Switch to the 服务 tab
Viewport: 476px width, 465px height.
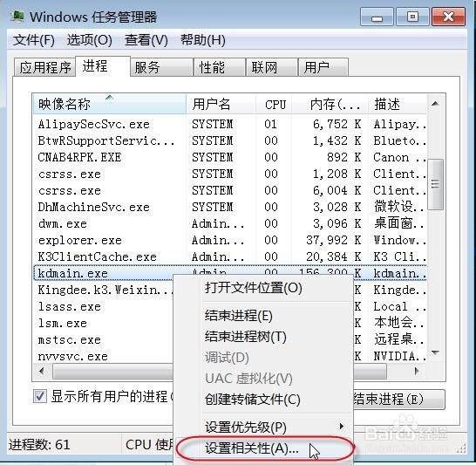[x=162, y=67]
